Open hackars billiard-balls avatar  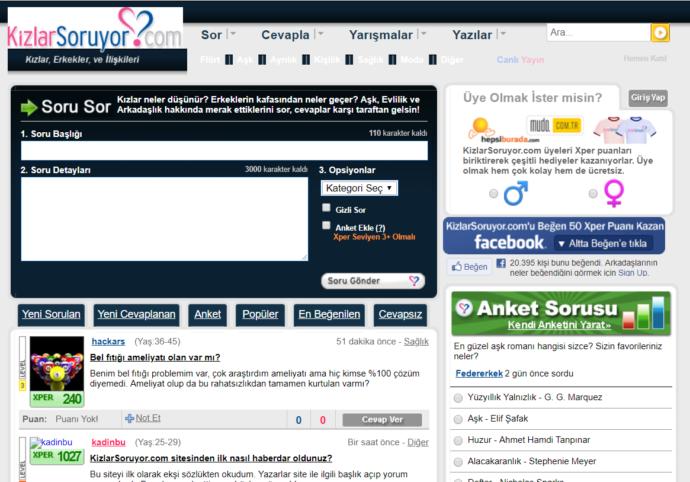click(57, 364)
